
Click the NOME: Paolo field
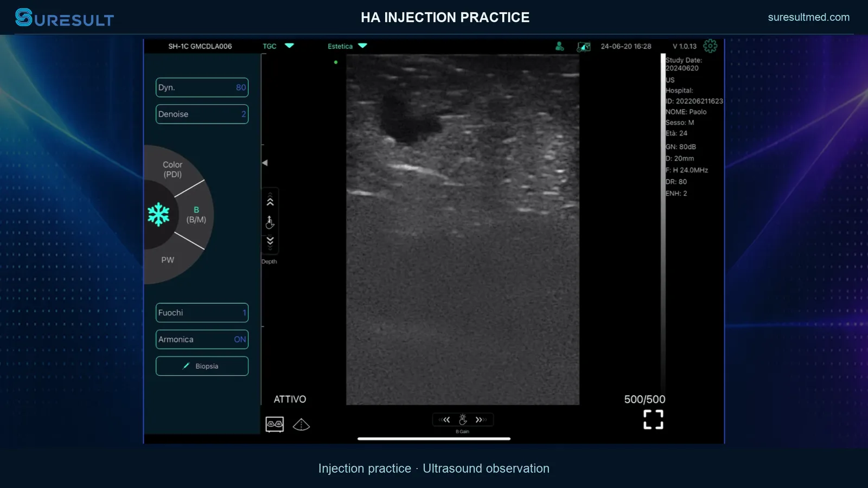pos(686,112)
